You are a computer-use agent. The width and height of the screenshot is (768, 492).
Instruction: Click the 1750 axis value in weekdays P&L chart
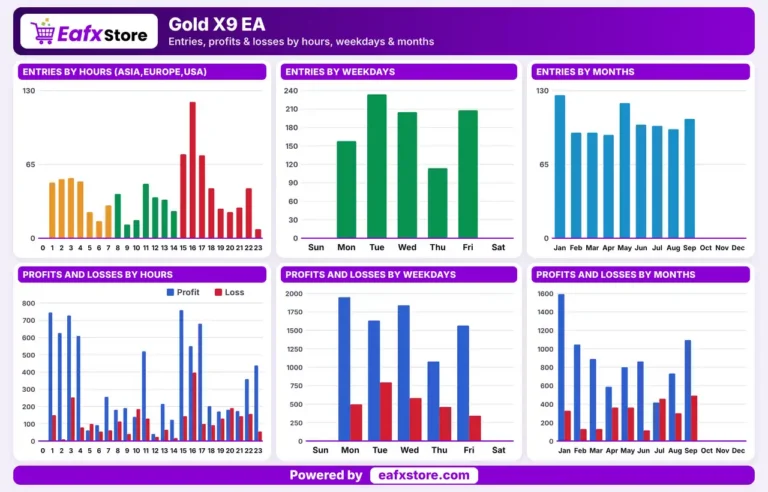click(294, 312)
